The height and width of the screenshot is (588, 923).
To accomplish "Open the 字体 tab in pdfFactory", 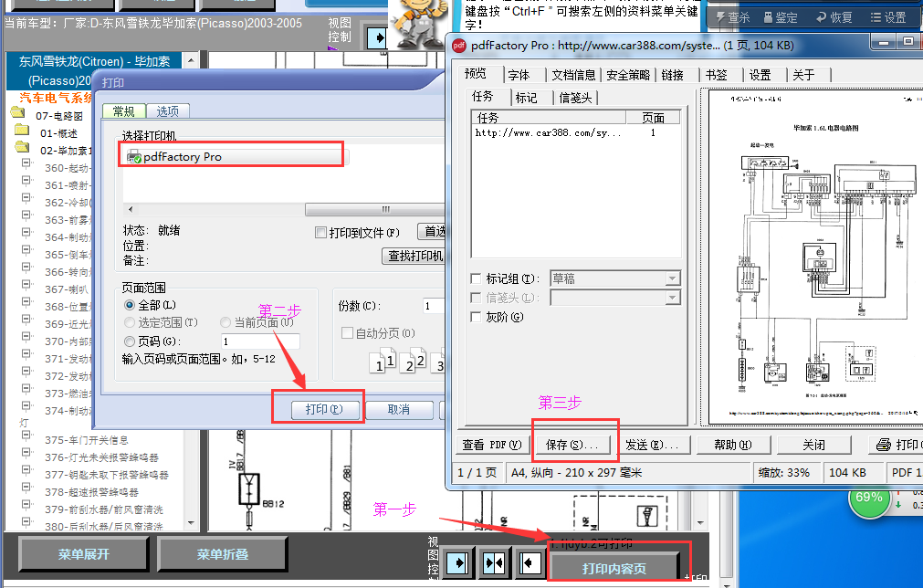I will (519, 75).
